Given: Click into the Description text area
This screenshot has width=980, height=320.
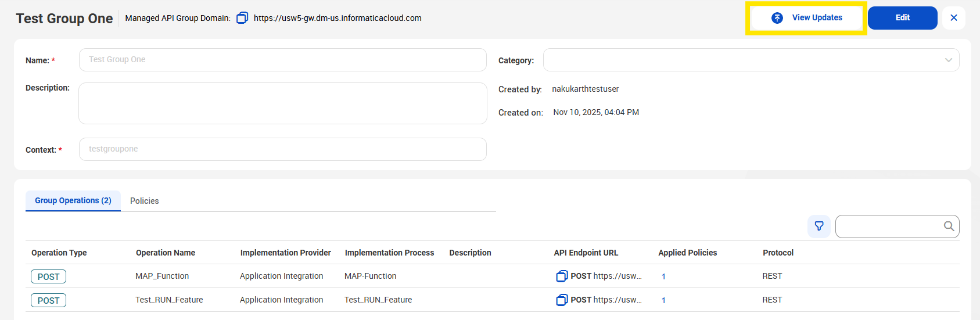Looking at the screenshot, I should click(283, 103).
